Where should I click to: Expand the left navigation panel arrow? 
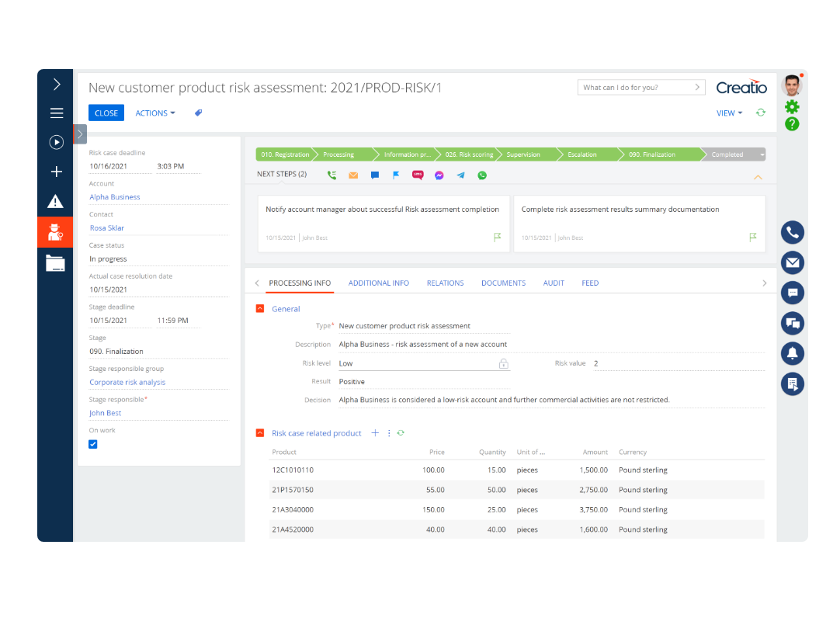pyautogui.click(x=56, y=84)
